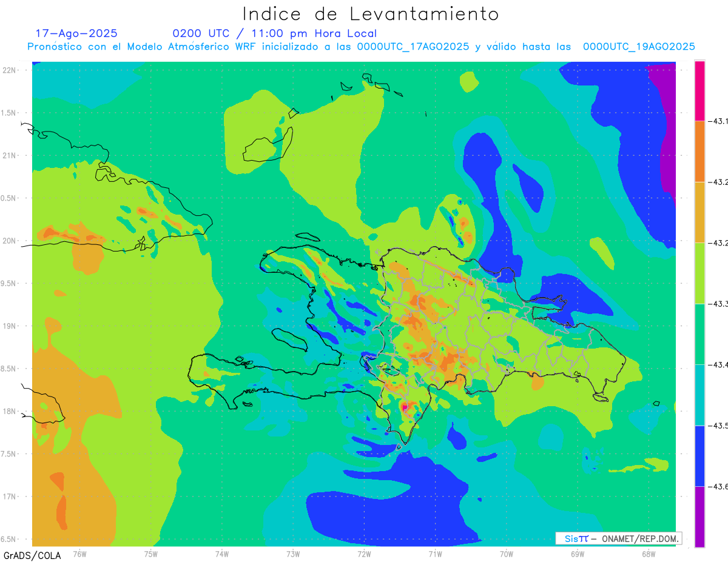Click the '76W' longitude label

pyautogui.click(x=79, y=554)
